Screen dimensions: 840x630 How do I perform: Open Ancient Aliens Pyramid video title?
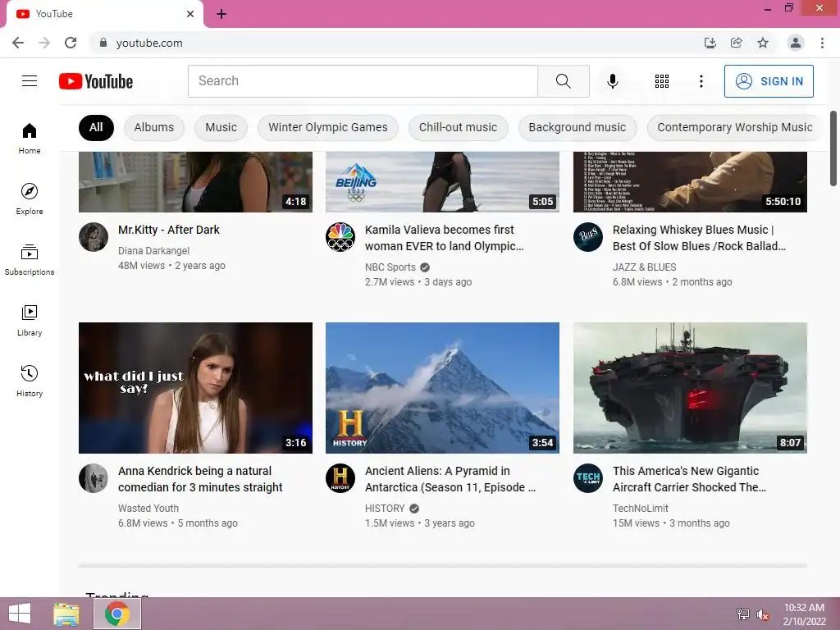(450, 479)
